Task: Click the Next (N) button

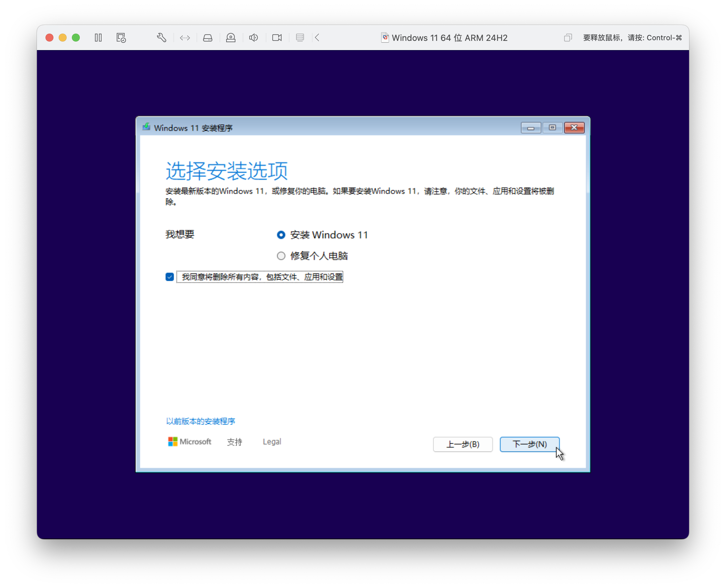Action: pyautogui.click(x=529, y=444)
